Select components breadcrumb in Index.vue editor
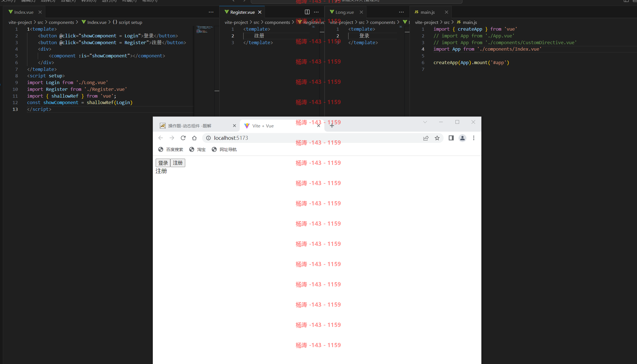Image resolution: width=637 pixels, height=364 pixels. coord(61,22)
